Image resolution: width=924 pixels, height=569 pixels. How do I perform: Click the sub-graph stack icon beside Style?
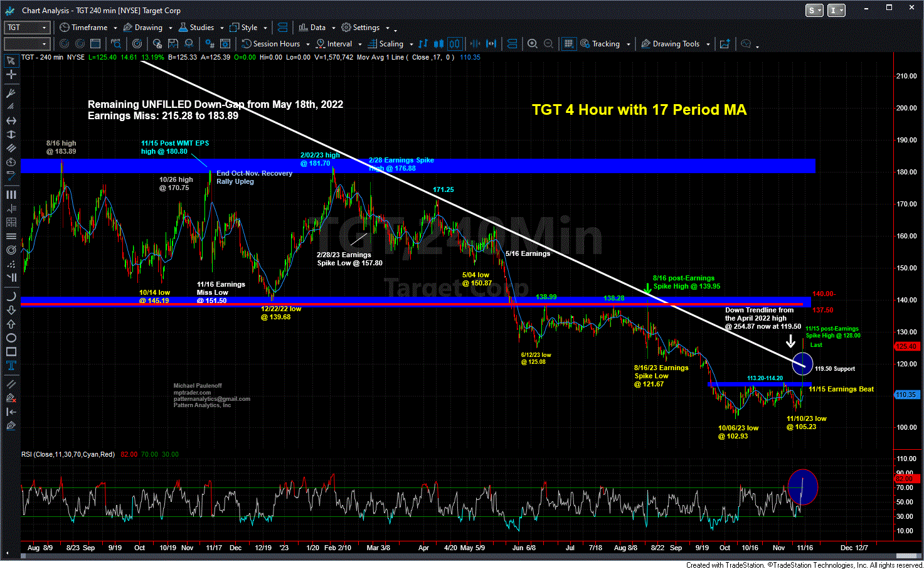click(282, 28)
